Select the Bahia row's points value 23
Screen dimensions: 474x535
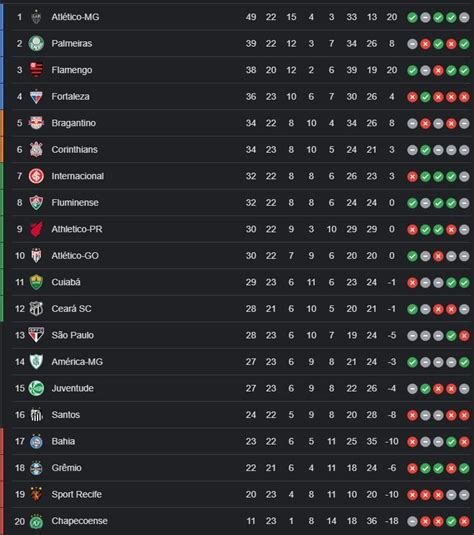pyautogui.click(x=251, y=442)
